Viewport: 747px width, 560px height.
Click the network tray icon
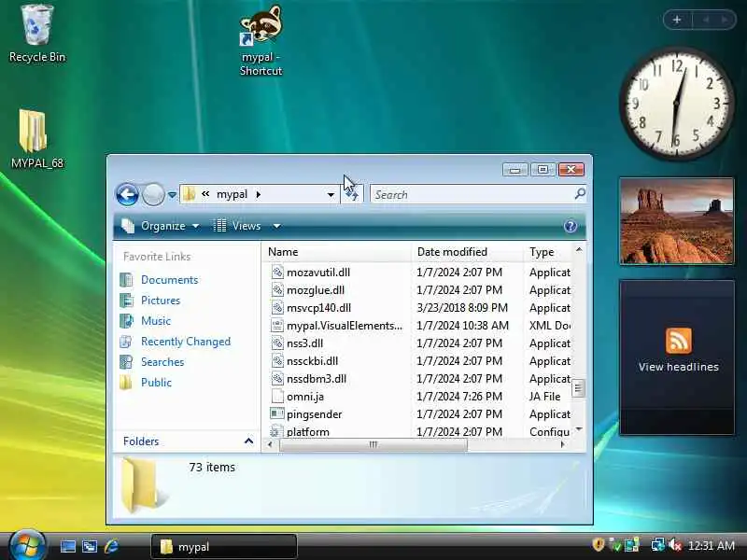pyautogui.click(x=657, y=544)
